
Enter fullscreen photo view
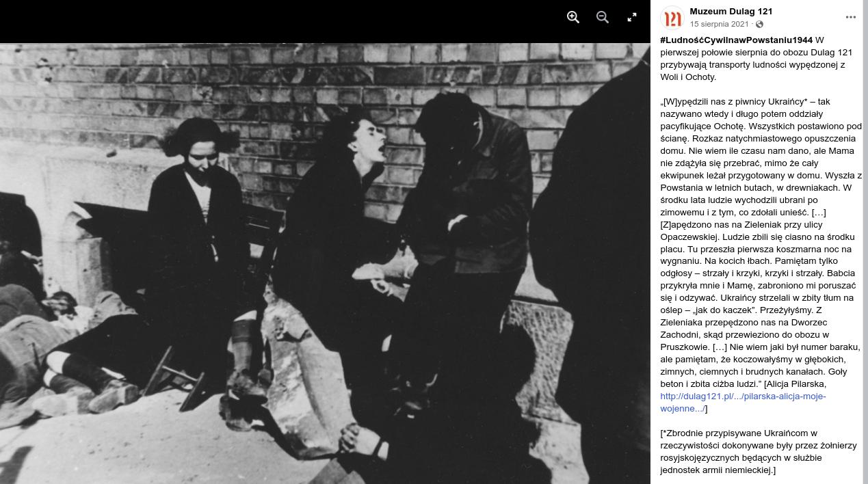632,18
